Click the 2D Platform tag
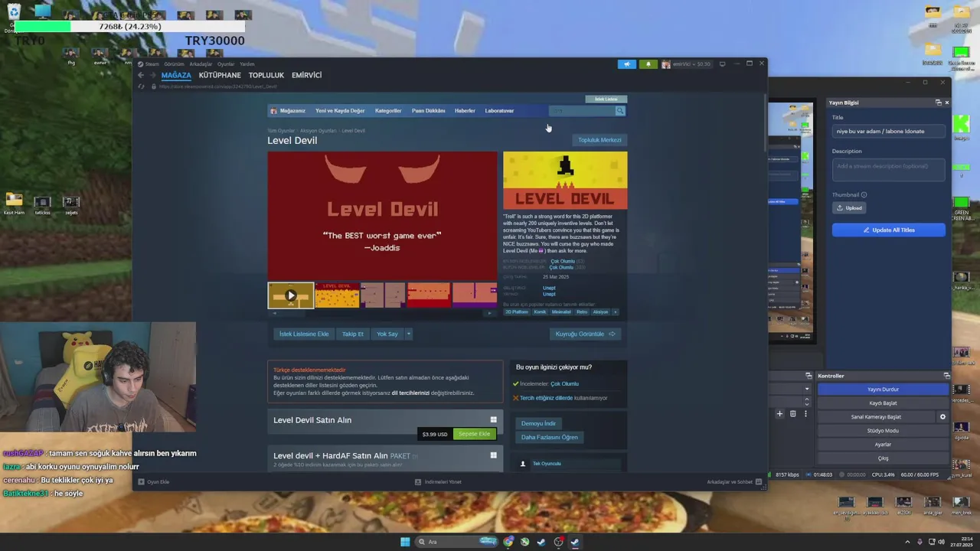This screenshot has height=551, width=980. coord(517,311)
